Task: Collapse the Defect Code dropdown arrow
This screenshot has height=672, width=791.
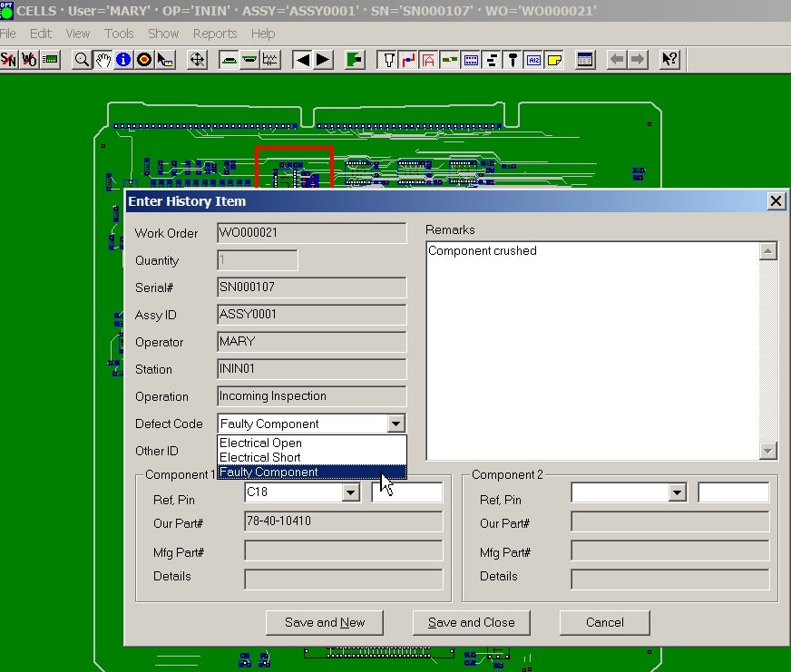Action: point(396,424)
